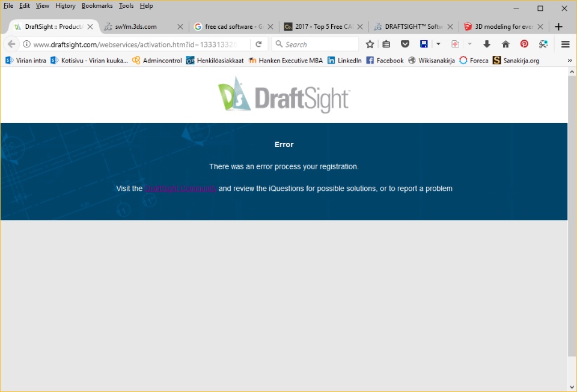Click the vertical scrollbar thumb
577x392 pixels.
pos(572,216)
